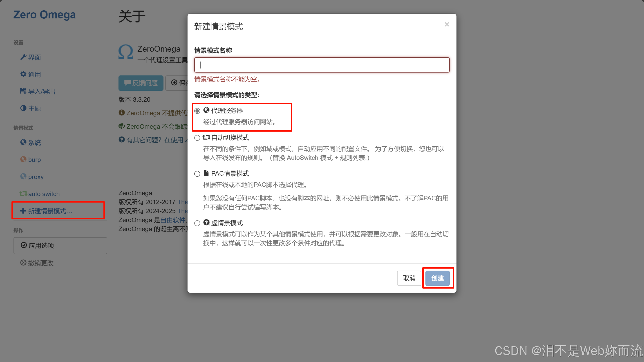
Task: Click 创建 button to confirm creation
Action: pos(437,278)
